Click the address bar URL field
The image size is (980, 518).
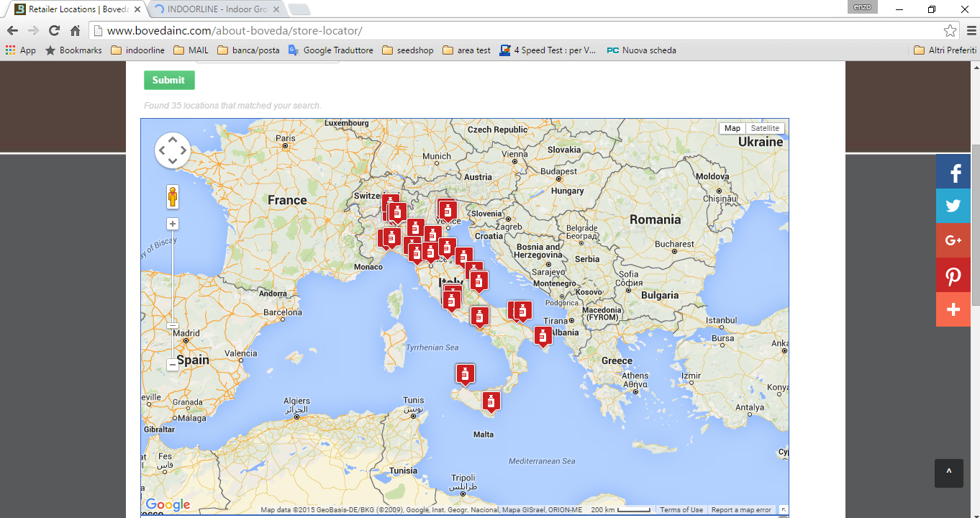pyautogui.click(x=504, y=31)
